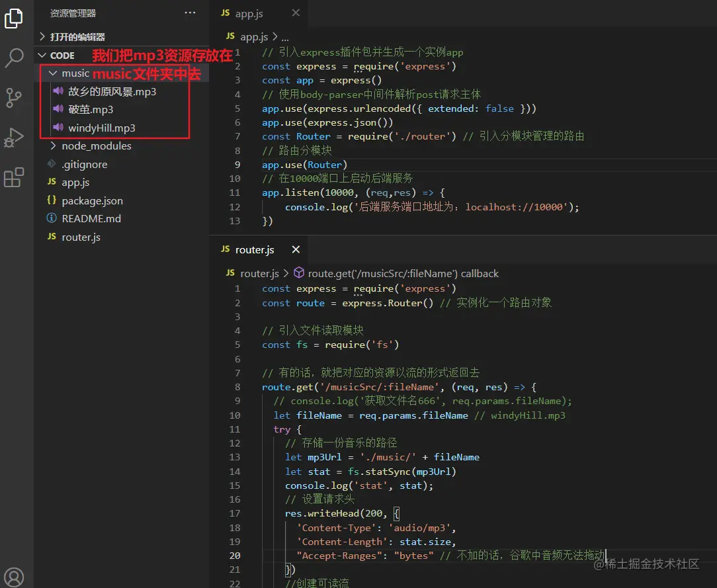717x588 pixels.
Task: Click app.js breadcrumb in top editor
Action: pos(254,36)
